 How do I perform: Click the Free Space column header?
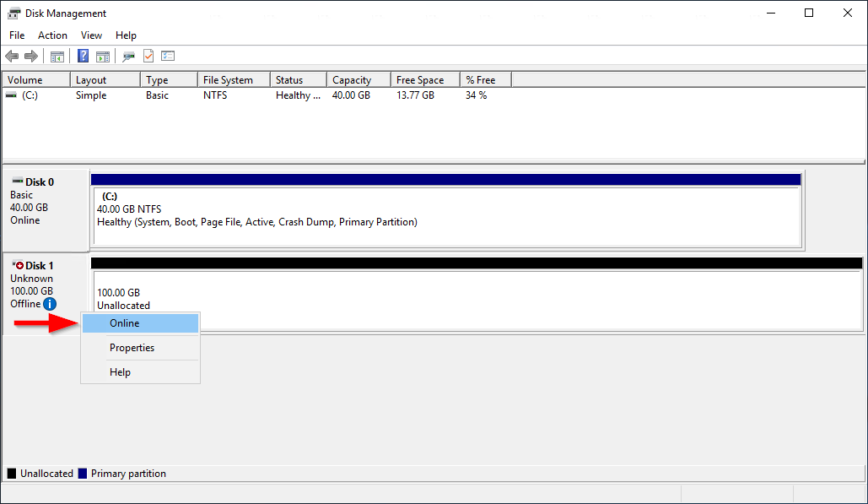click(419, 79)
